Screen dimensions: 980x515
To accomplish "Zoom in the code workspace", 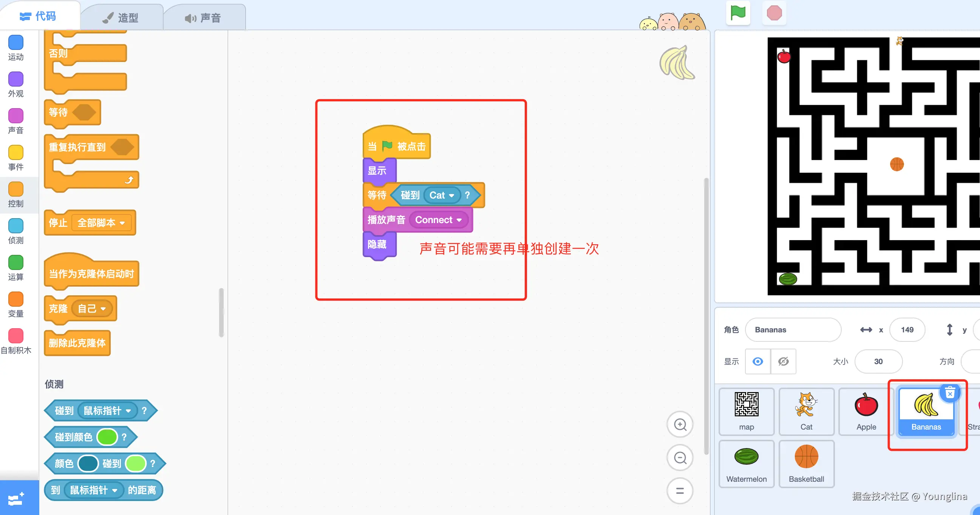I will (680, 424).
